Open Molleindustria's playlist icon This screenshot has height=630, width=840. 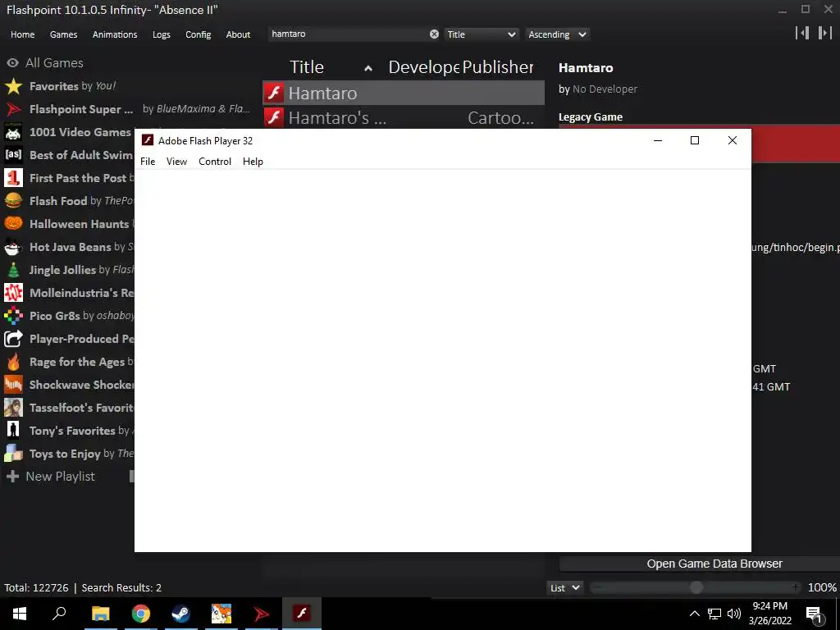point(13,293)
